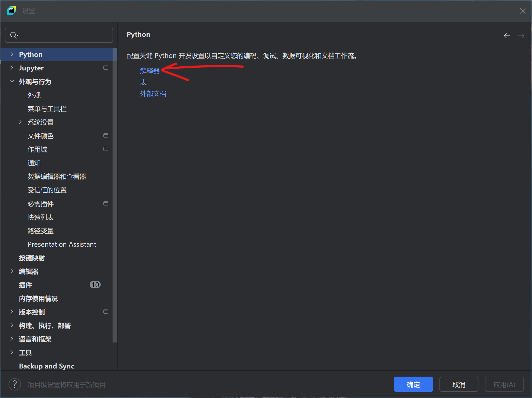Click the back navigation arrow

[x=507, y=36]
